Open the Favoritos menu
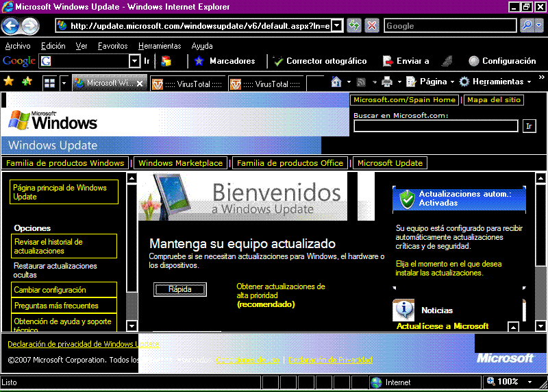Screen dimensions: 548x392 (x=112, y=46)
